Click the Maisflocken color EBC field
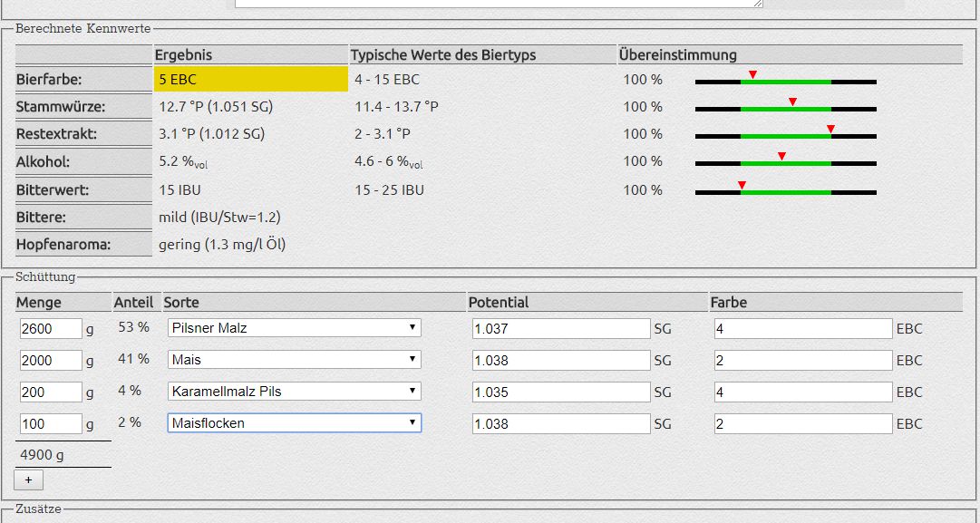 tap(801, 424)
